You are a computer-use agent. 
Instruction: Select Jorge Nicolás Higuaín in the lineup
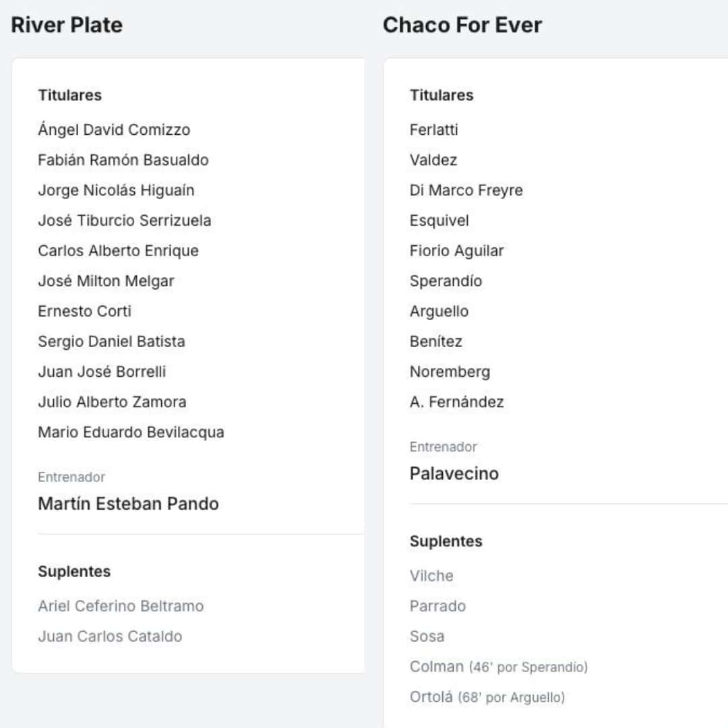pos(116,190)
